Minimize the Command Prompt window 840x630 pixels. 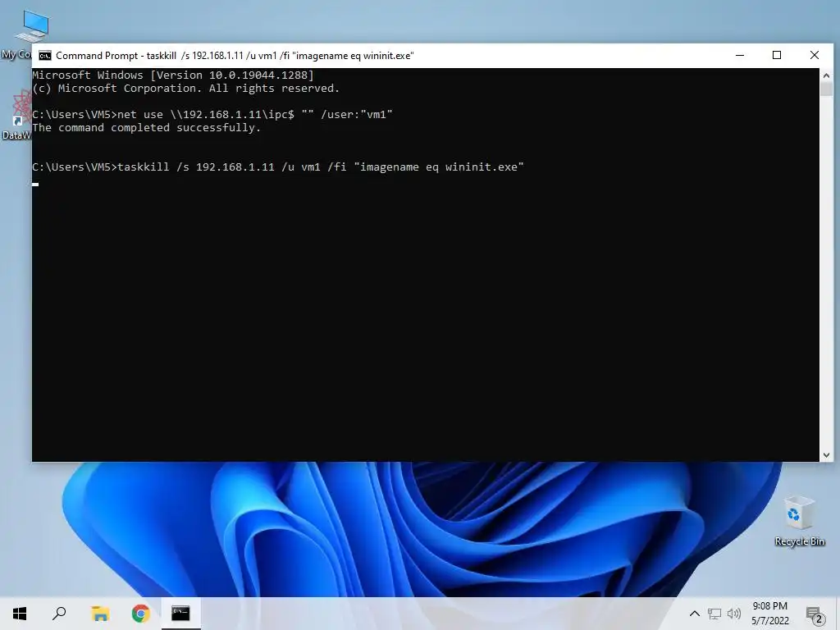click(740, 55)
